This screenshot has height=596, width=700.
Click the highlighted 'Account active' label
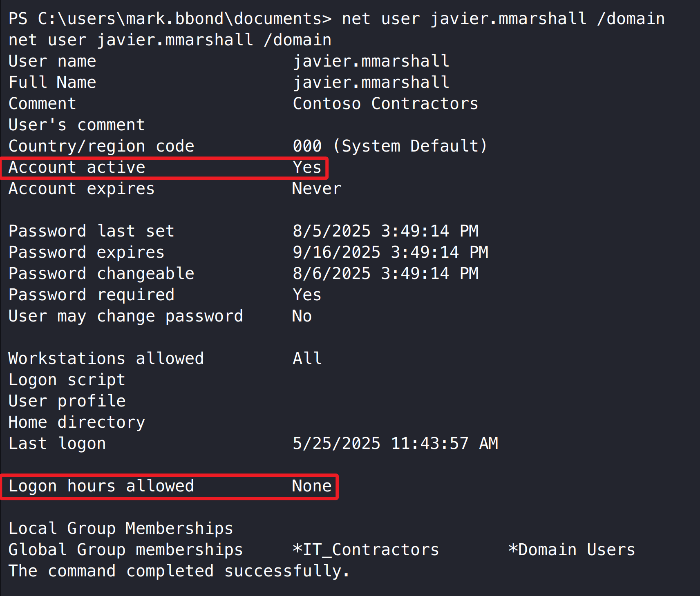pos(77,167)
